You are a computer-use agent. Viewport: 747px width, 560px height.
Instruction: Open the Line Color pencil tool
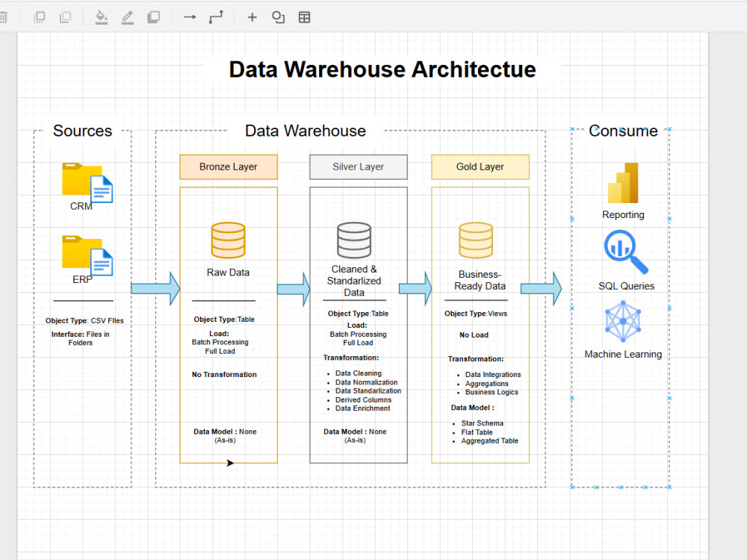127,18
